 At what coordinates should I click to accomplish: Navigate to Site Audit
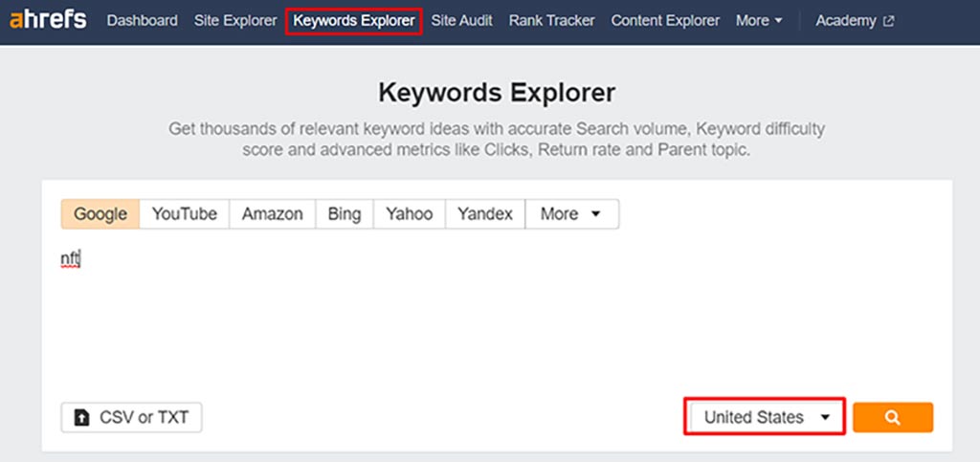tap(461, 20)
